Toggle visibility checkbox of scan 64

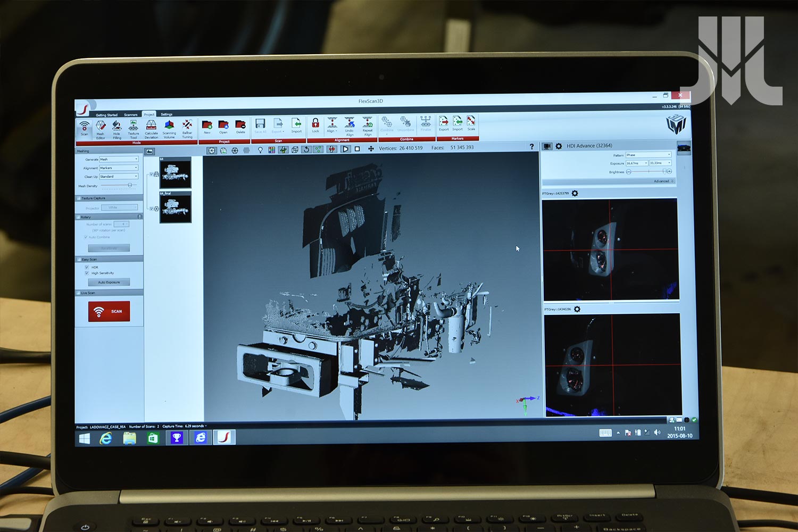coord(151,174)
